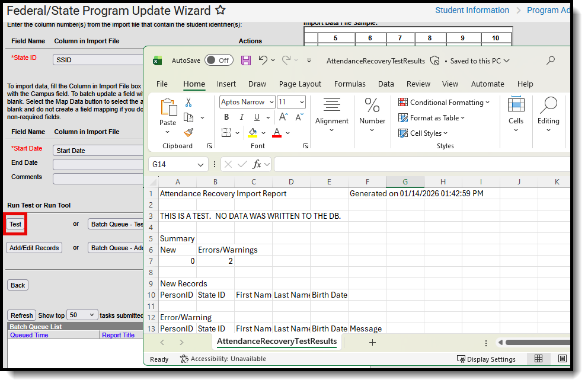Click the Test button in the wizard
588x386 pixels.
[14, 224]
